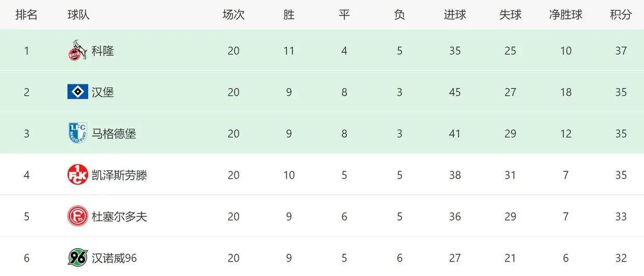Click the 杜塞尔多夫 (Düsseldorf) club logo
This screenshot has width=644, height=276.
[x=78, y=216]
